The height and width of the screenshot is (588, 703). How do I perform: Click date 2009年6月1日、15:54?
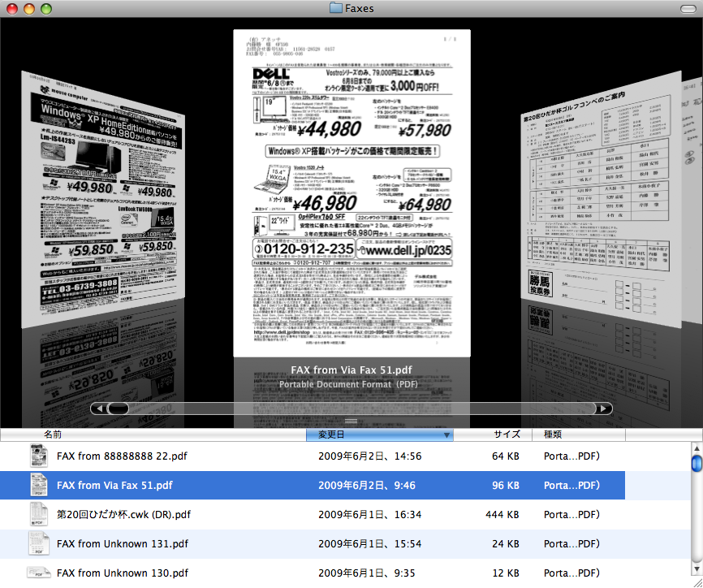click(x=370, y=543)
